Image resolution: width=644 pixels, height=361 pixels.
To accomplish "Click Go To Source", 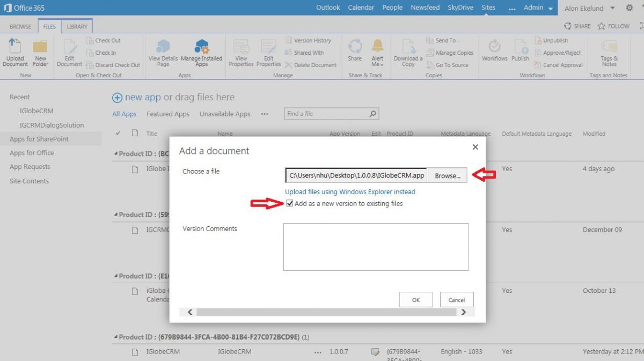I will pos(448,65).
